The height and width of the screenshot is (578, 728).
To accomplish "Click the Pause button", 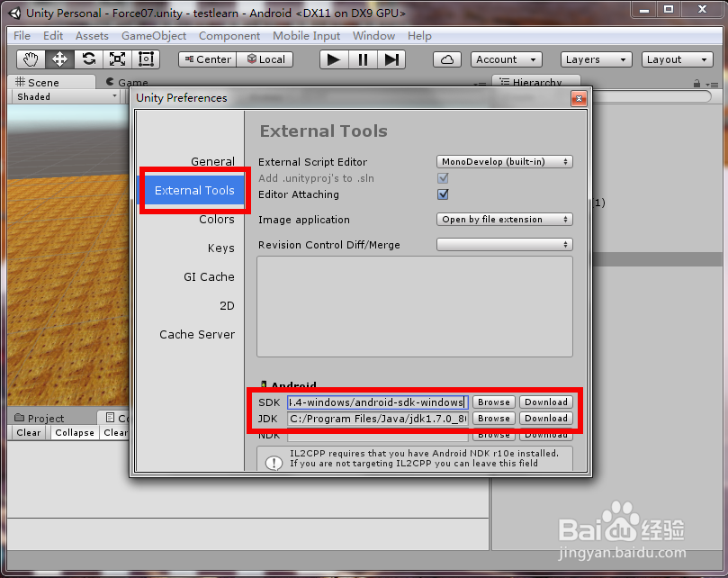I will pyautogui.click(x=363, y=59).
